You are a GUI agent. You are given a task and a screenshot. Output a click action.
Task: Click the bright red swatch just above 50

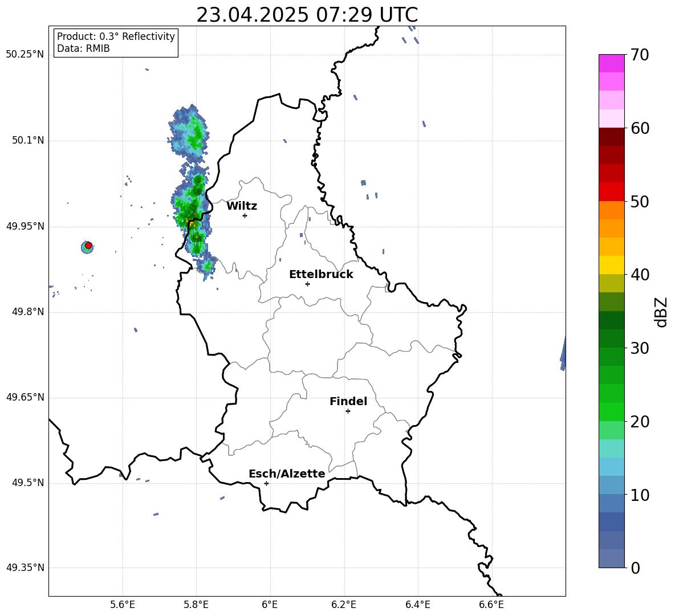pyautogui.click(x=611, y=191)
